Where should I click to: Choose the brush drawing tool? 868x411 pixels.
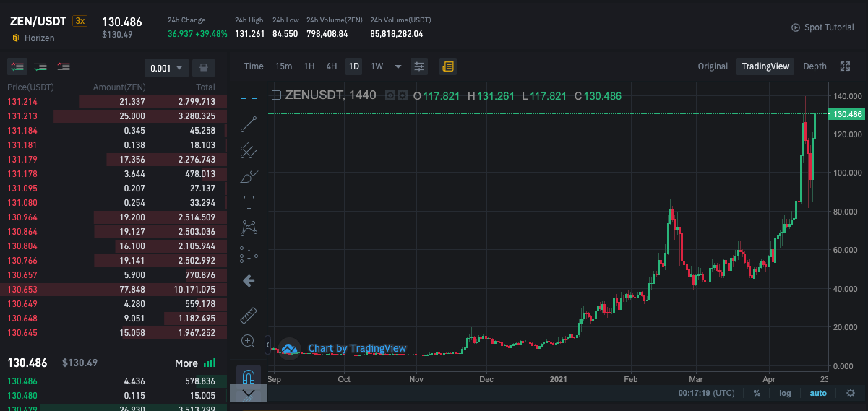tap(249, 176)
